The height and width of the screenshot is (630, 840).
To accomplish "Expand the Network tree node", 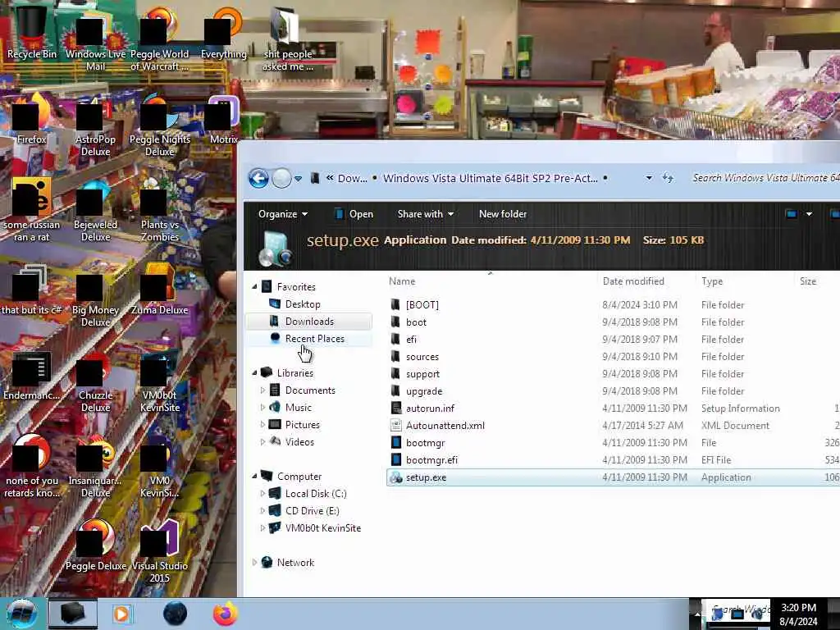I will click(x=255, y=563).
